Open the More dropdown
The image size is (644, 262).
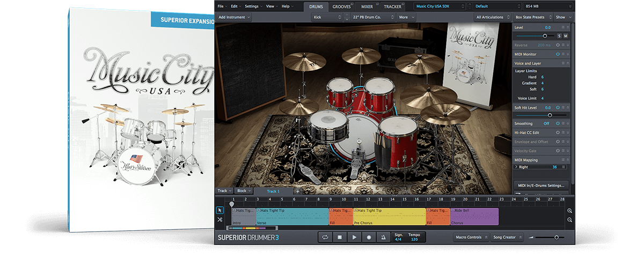(x=407, y=17)
